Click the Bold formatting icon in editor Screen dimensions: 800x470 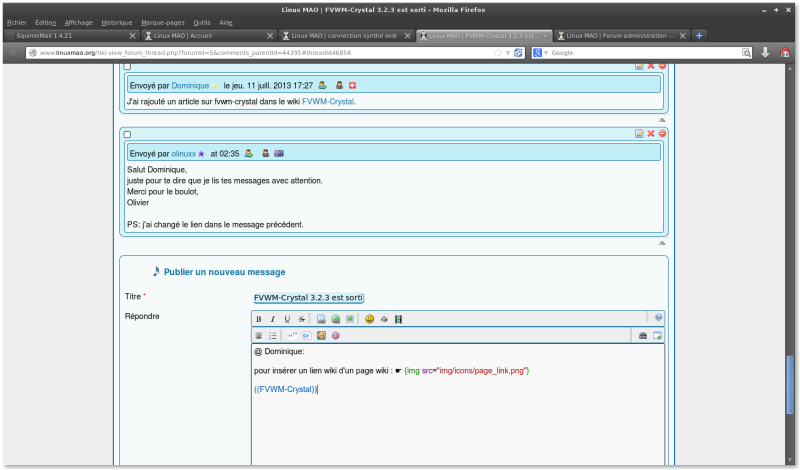point(259,319)
